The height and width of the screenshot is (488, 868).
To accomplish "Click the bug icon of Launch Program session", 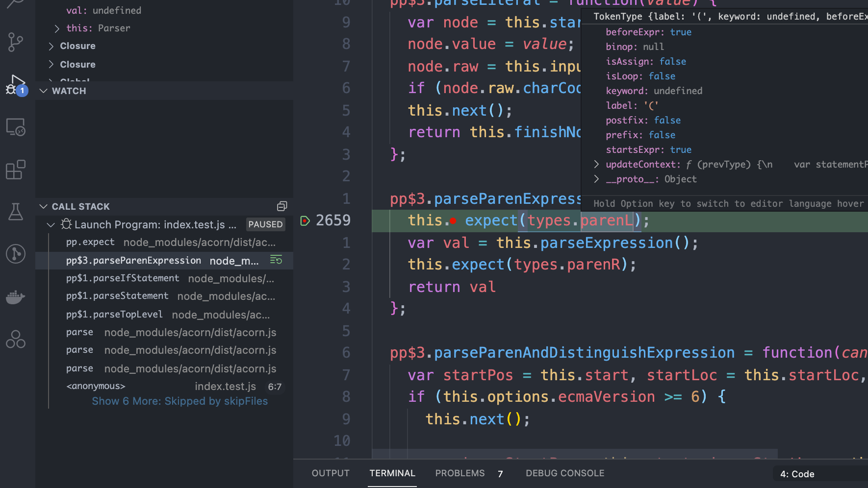I will pyautogui.click(x=66, y=224).
